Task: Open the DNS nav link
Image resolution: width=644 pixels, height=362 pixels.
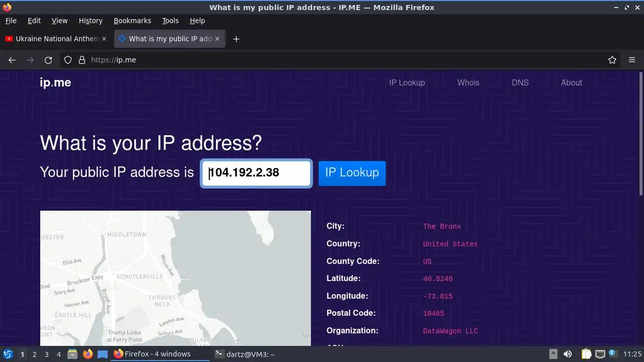Action: click(x=520, y=82)
